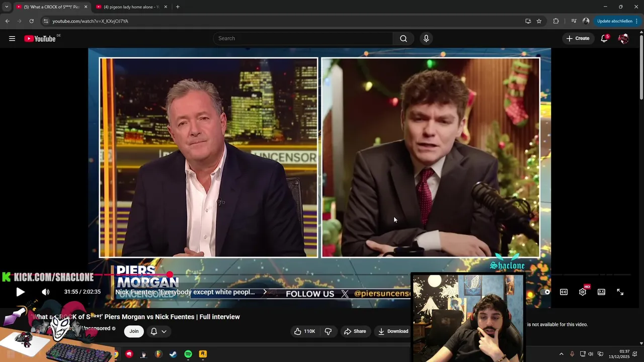Open system volume in the tray

(591, 354)
